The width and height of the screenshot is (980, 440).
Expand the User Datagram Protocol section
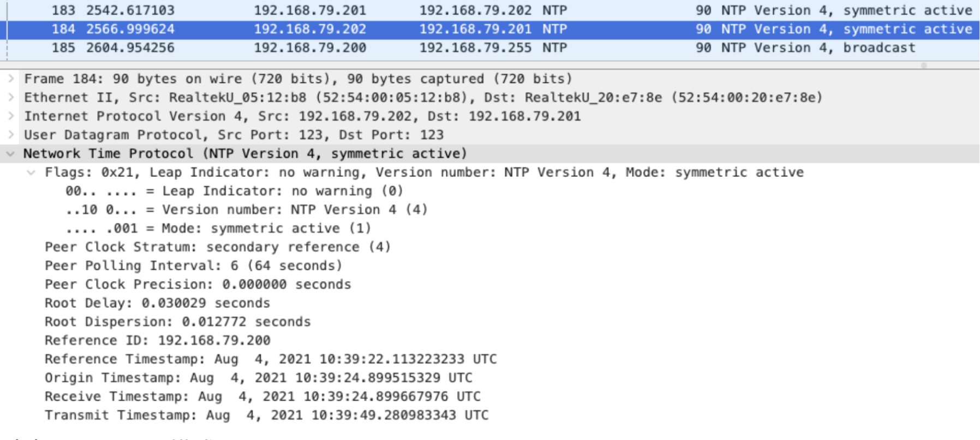pos(10,135)
